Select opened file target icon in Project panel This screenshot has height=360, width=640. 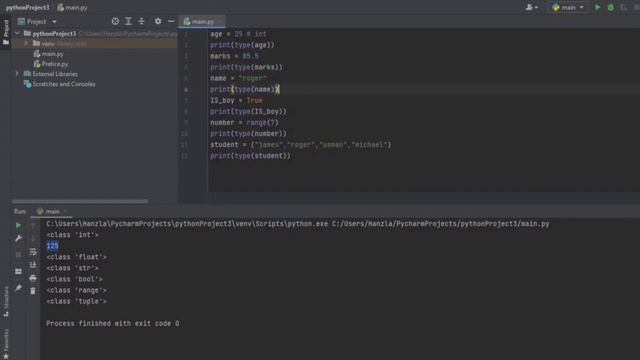pos(115,21)
